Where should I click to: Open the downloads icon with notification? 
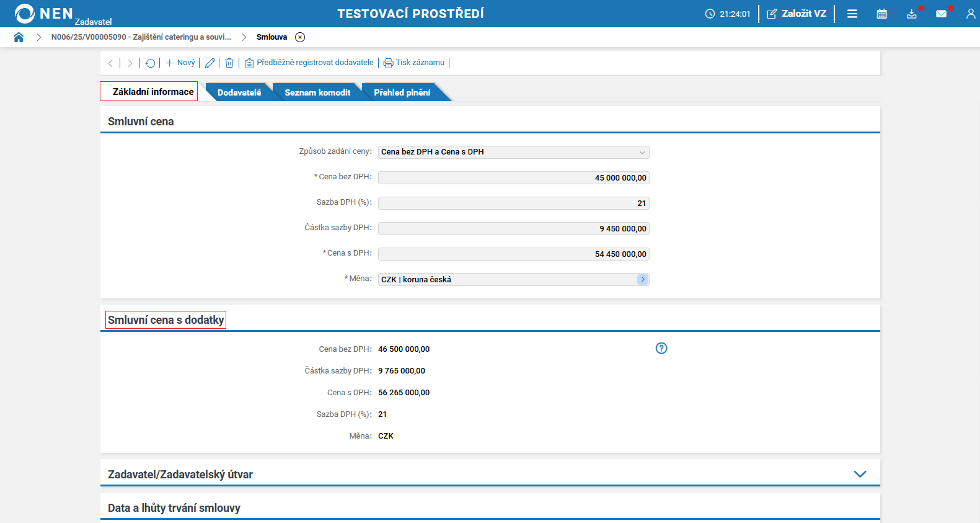(911, 14)
